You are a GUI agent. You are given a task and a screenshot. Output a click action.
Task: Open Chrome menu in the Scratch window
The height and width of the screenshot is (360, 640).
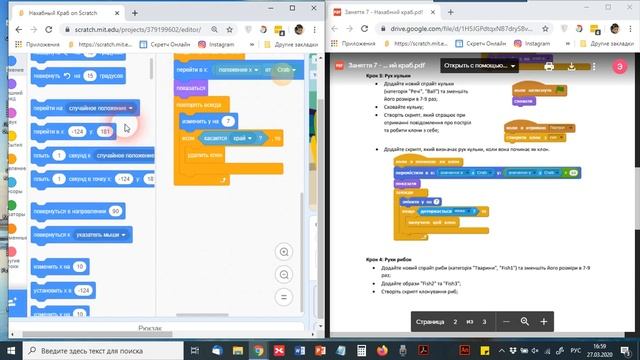315,29
